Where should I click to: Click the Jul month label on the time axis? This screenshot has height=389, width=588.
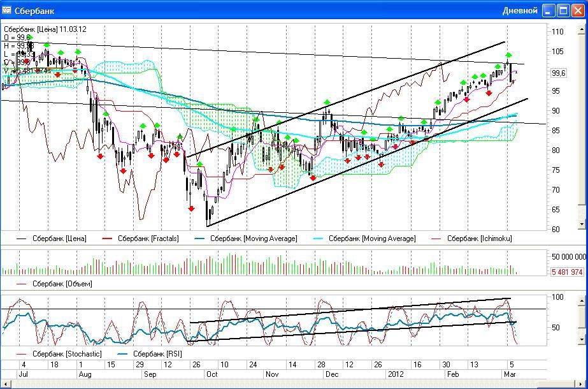coord(24,374)
